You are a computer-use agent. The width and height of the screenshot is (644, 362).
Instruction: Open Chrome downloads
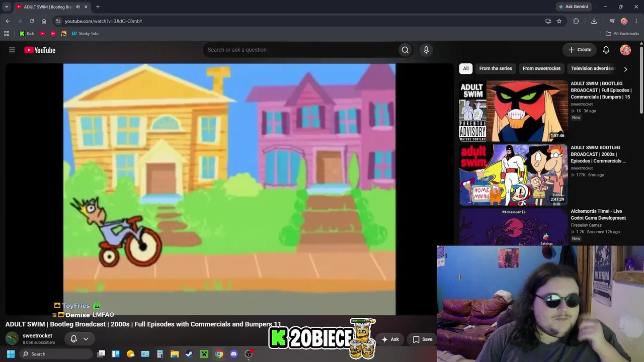point(594,21)
